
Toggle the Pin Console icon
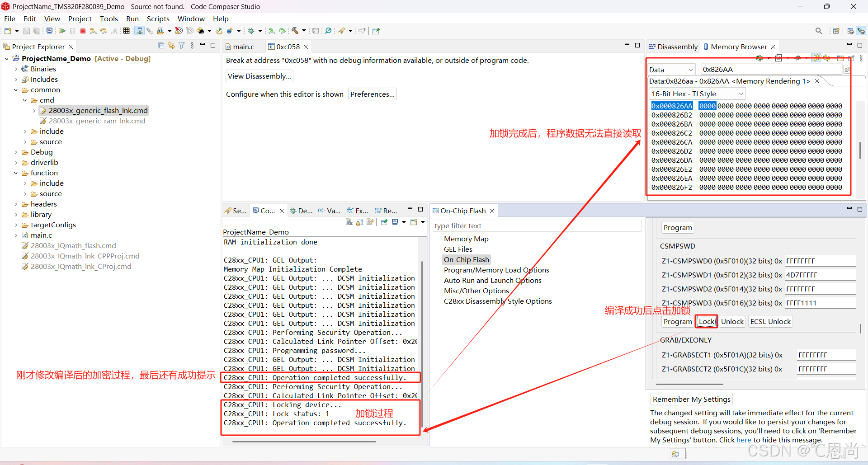[x=384, y=222]
